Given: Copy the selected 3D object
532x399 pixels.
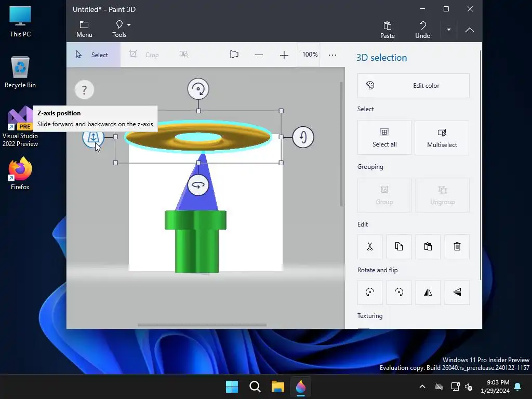Looking at the screenshot, I should pyautogui.click(x=399, y=247).
